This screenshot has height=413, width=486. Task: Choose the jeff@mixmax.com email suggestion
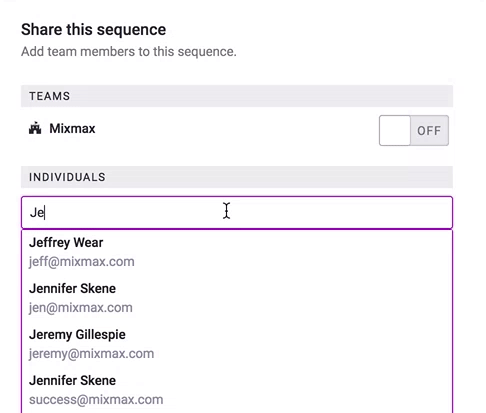click(82, 262)
